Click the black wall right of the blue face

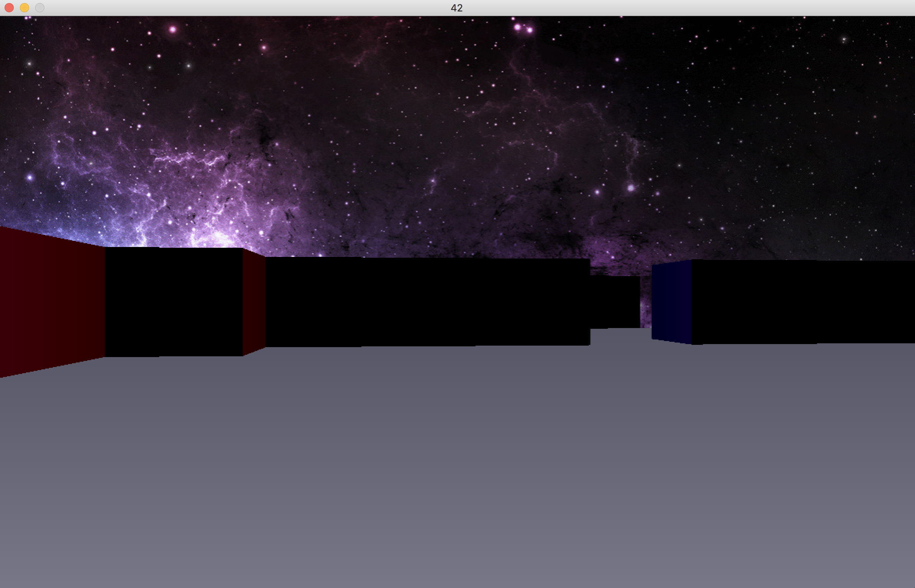coord(803,302)
